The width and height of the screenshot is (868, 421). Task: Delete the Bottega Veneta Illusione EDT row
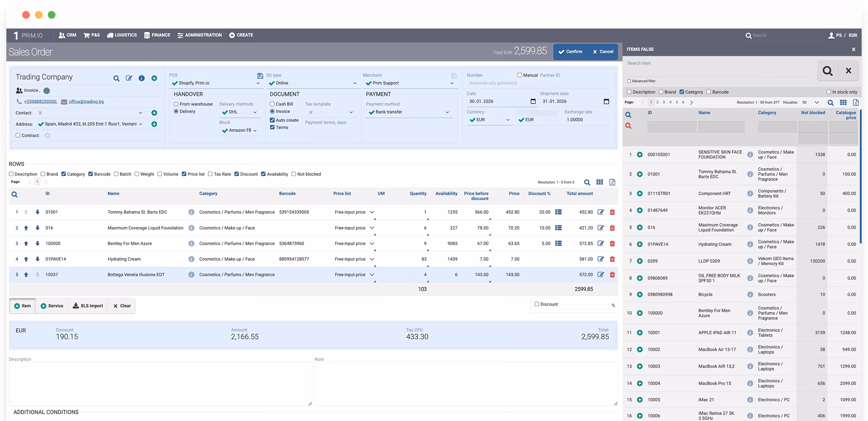(612, 275)
